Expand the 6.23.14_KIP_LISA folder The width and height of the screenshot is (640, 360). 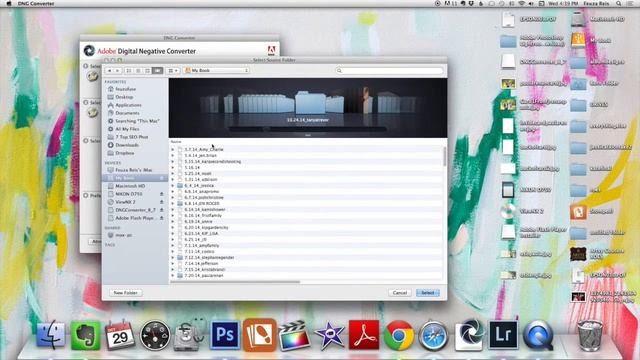[x=172, y=233]
